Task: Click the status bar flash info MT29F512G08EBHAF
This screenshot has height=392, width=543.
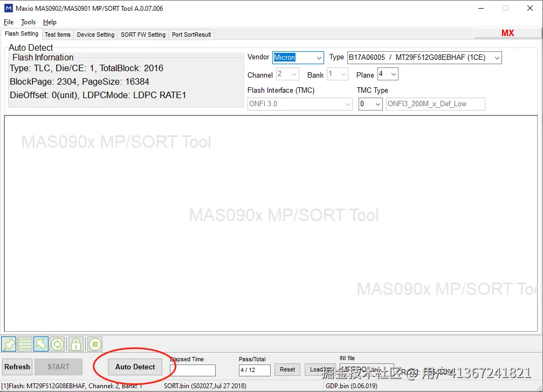Action: [72, 386]
